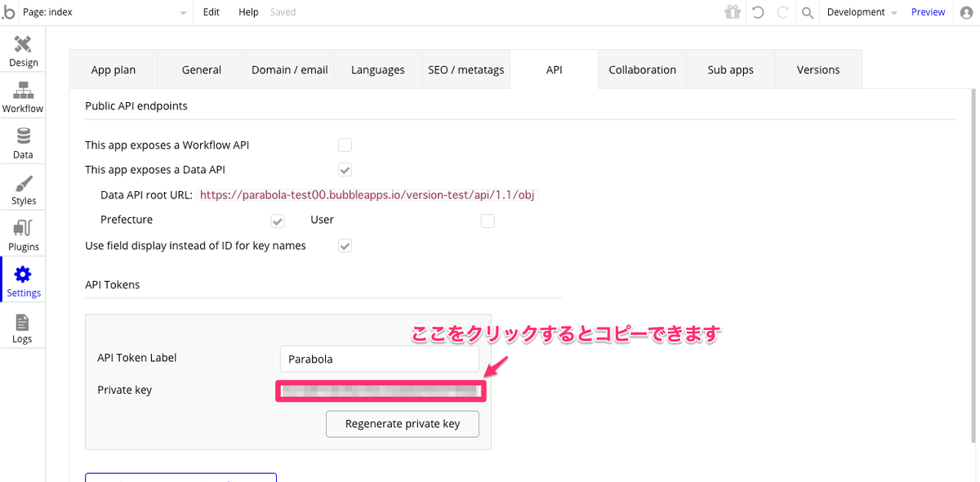Toggle 'This app exposes a Data API'
The height and width of the screenshot is (482, 980).
[345, 170]
